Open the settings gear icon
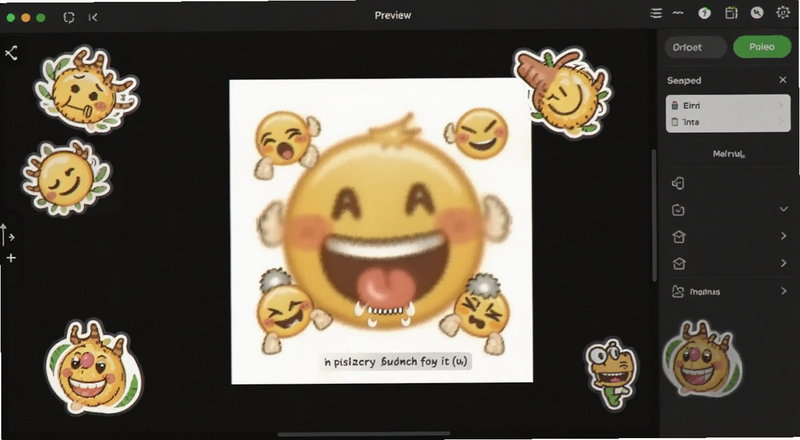 coord(783,13)
